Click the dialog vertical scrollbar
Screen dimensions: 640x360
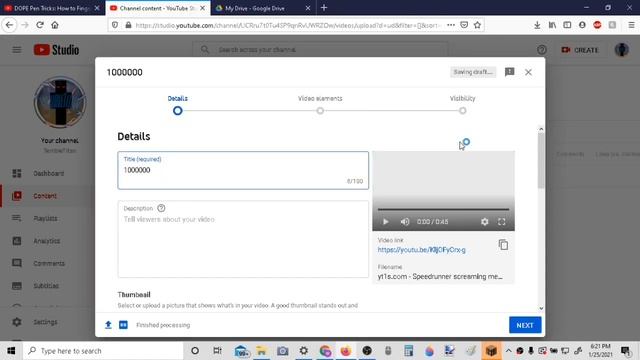click(541, 160)
